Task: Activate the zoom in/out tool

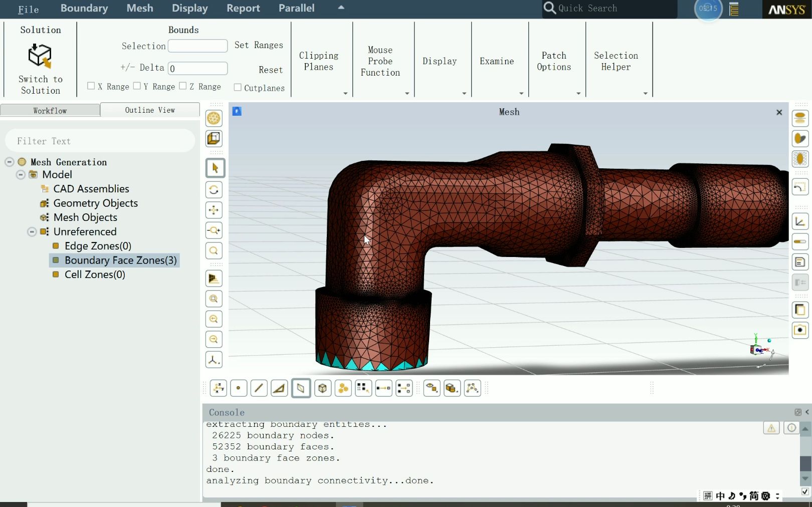Action: pos(214,230)
